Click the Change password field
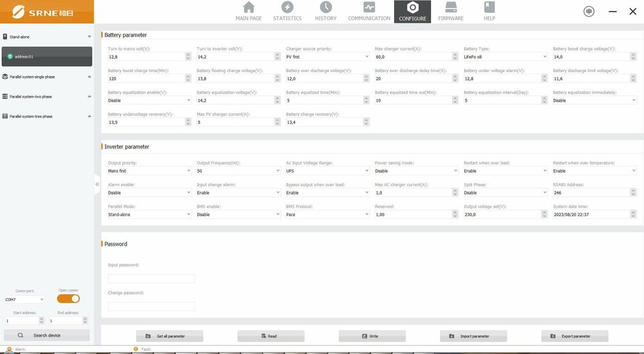This screenshot has width=644, height=354. coord(151,306)
